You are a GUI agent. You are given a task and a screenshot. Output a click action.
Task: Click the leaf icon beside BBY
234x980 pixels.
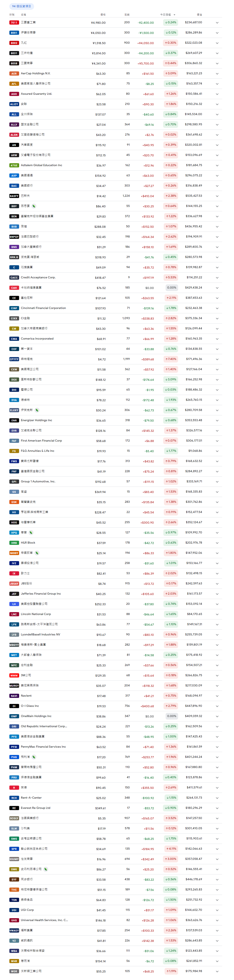pos(34,206)
